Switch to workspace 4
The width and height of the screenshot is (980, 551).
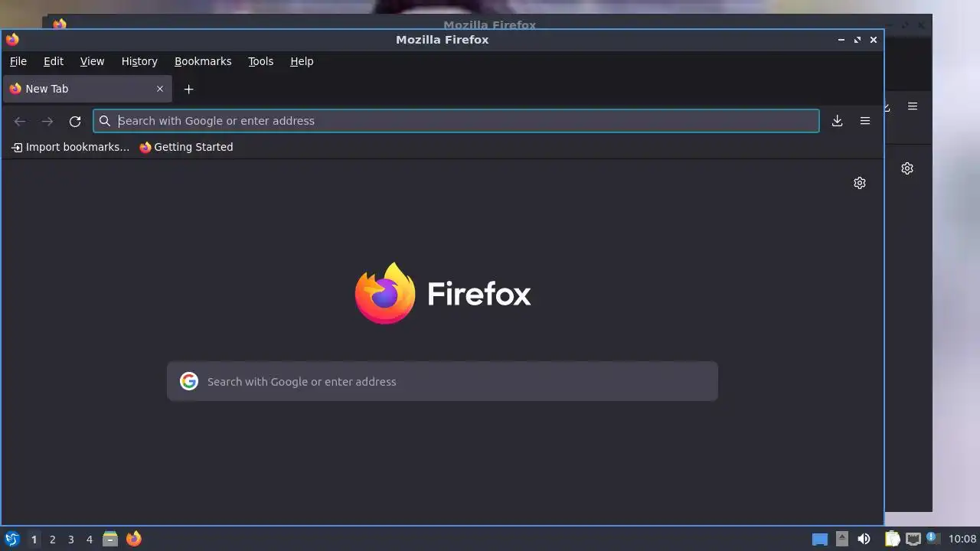(x=89, y=540)
